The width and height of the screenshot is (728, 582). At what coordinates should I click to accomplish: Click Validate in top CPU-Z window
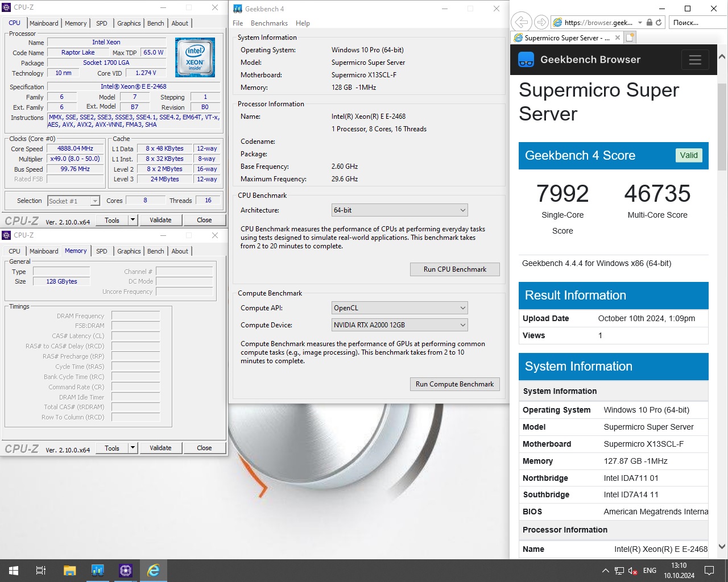160,220
